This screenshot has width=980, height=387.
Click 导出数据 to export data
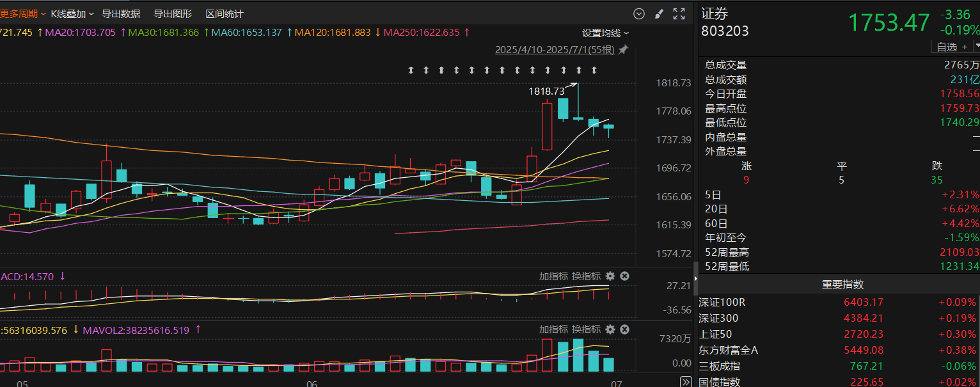coord(121,13)
